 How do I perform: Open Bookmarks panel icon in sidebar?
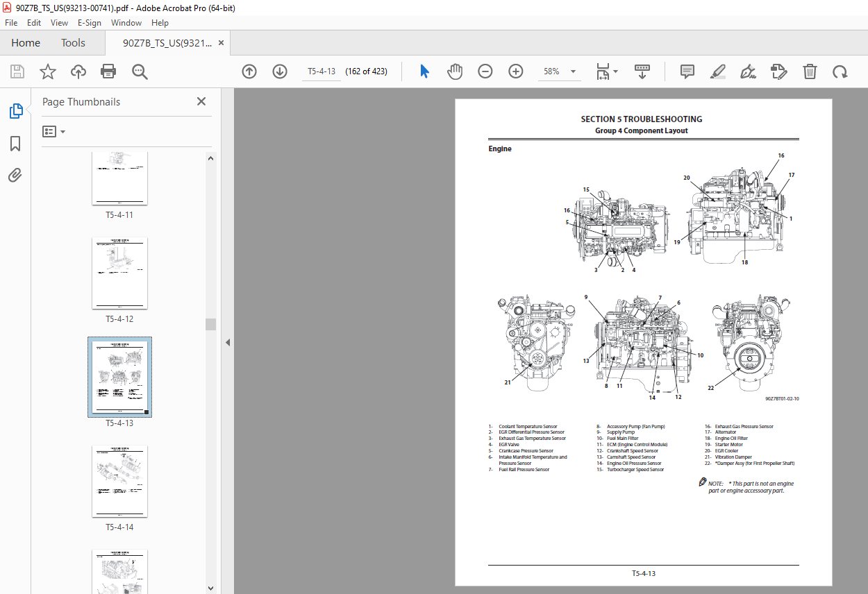(15, 144)
